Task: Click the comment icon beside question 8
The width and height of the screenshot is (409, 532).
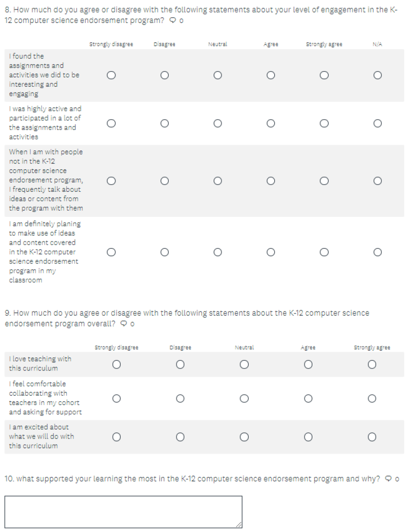Action: point(172,20)
